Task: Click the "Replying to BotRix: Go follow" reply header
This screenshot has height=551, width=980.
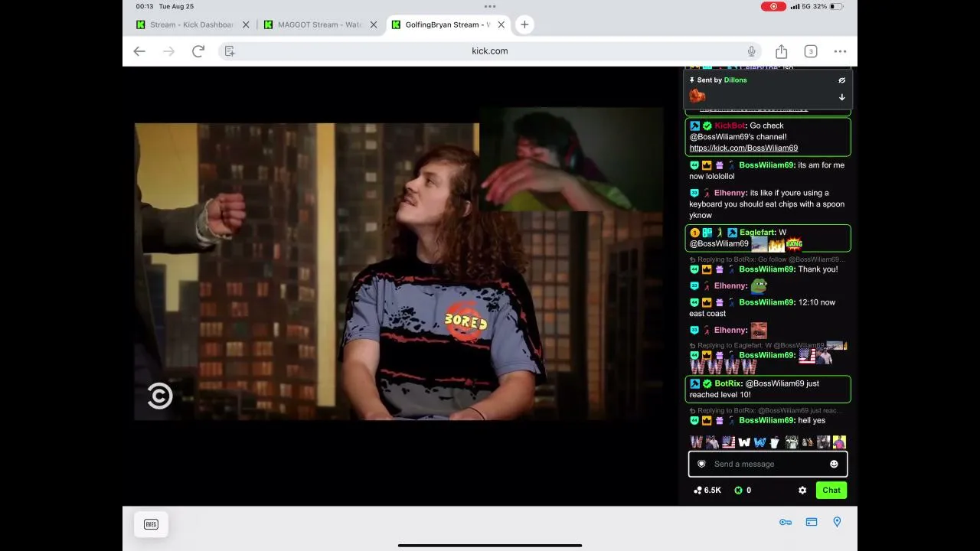Action: [767, 259]
